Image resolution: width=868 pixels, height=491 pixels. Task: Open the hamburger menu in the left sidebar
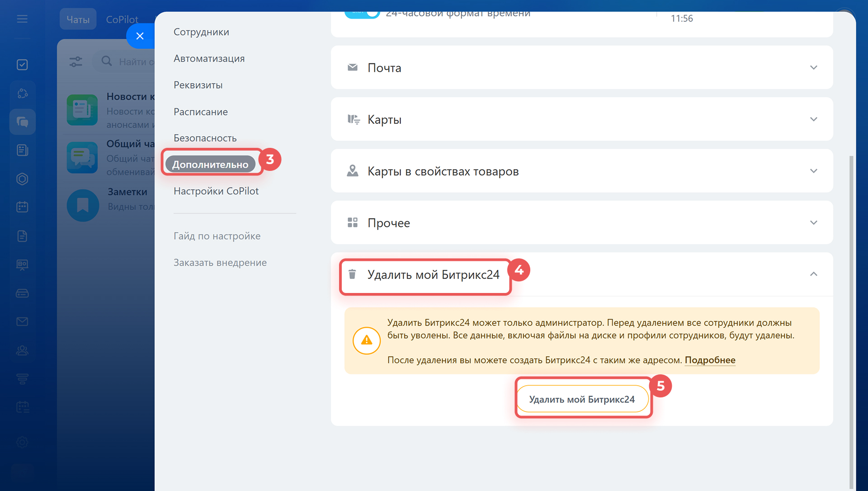[x=22, y=19]
